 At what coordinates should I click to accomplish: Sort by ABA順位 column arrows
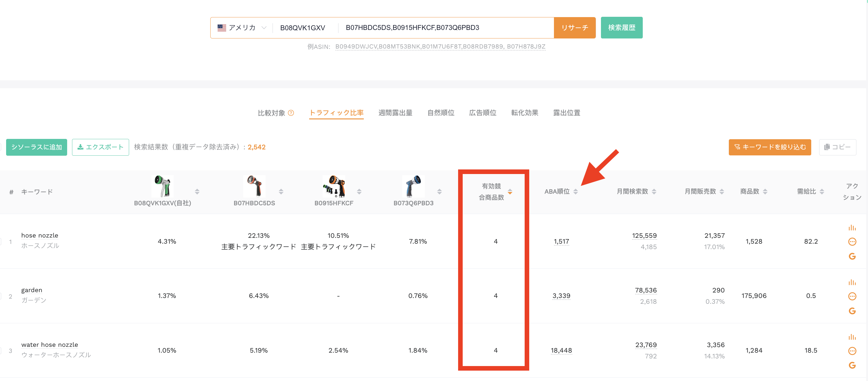click(x=576, y=191)
